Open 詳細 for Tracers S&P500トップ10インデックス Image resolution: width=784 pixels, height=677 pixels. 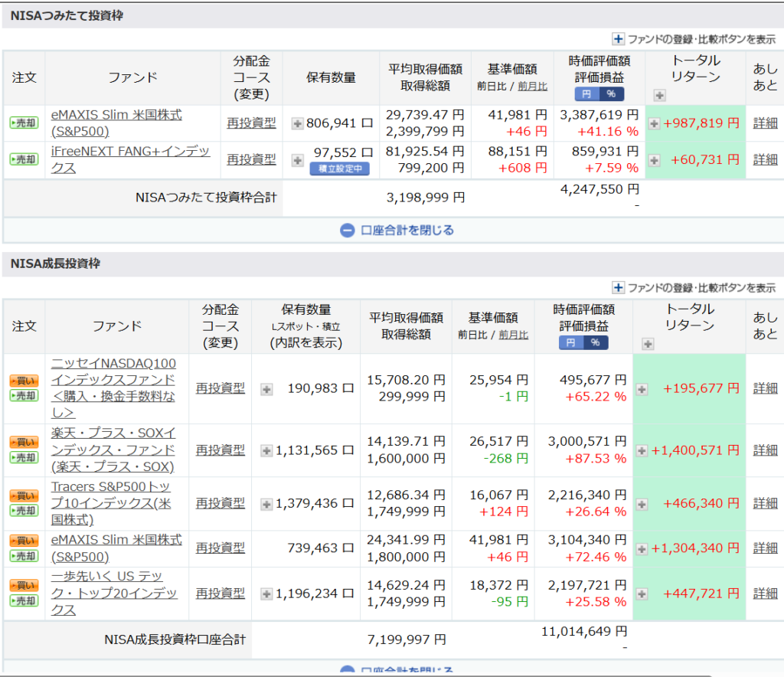point(765,503)
